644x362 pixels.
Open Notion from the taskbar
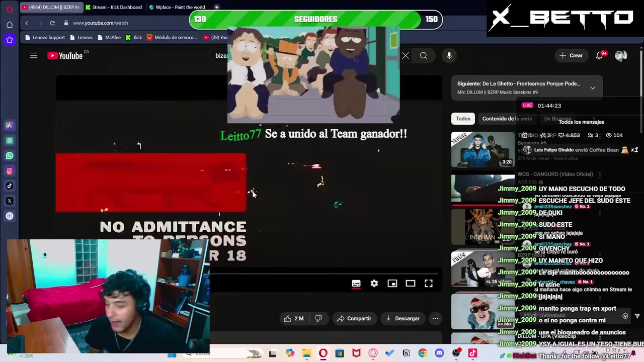pyautogui.click(x=406, y=353)
